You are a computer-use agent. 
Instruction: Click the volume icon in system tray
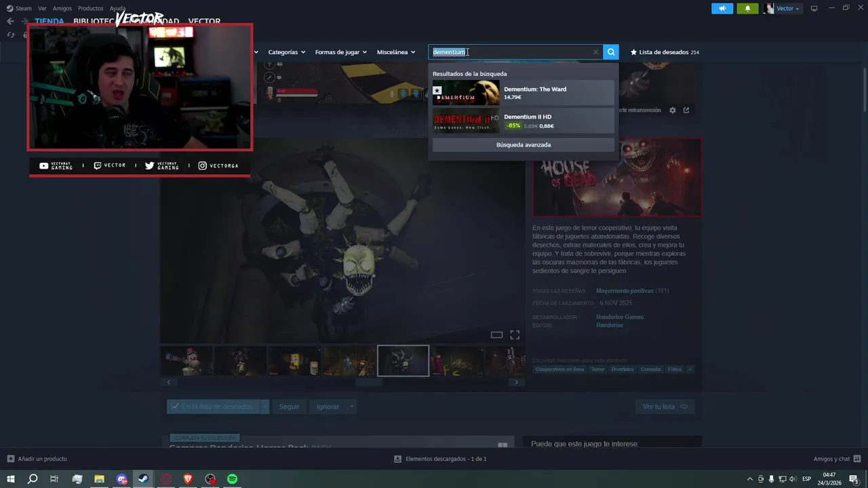point(793,479)
